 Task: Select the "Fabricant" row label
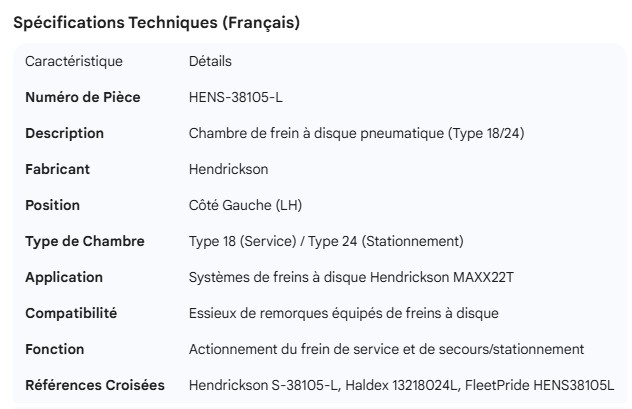[x=57, y=169]
